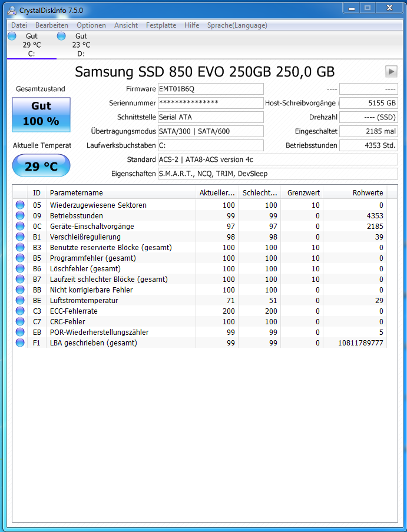The height and width of the screenshot is (532, 407).
Task: Click status orb of CRC-Fehler row
Action: pos(20,321)
